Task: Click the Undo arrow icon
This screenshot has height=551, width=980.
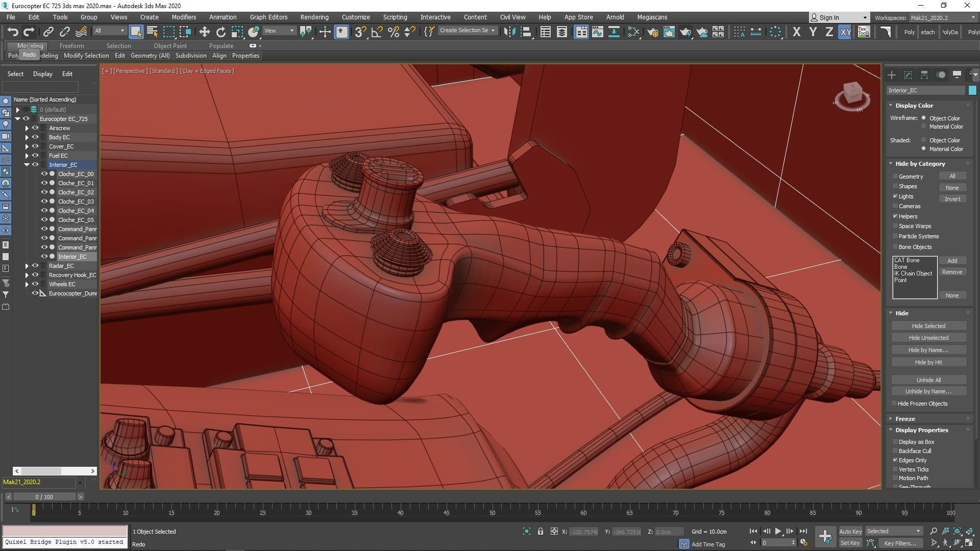Action: (x=12, y=32)
